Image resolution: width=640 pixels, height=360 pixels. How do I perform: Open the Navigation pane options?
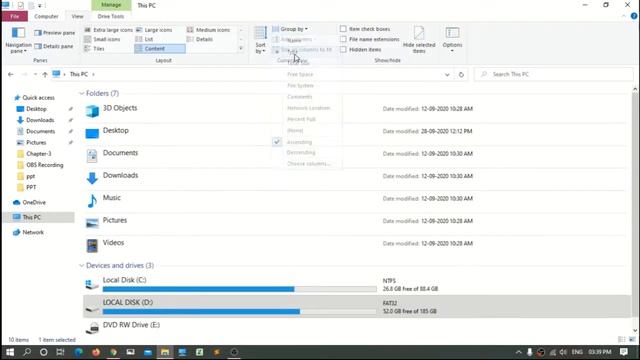coord(18,40)
